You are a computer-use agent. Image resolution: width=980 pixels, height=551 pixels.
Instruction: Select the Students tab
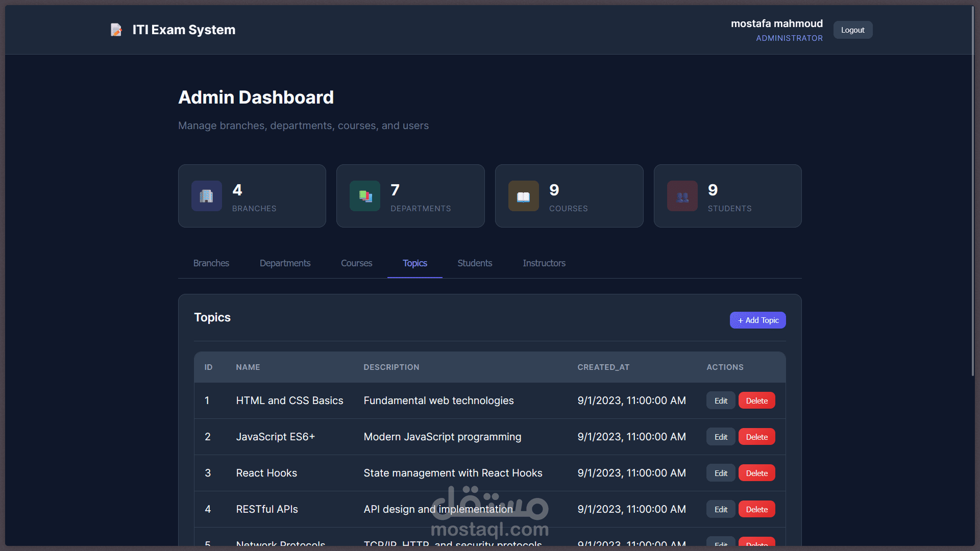tap(475, 263)
